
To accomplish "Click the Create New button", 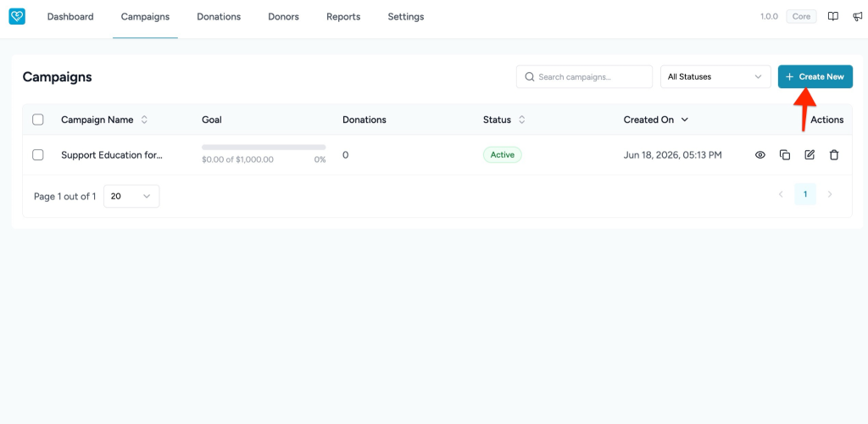I will pos(815,77).
